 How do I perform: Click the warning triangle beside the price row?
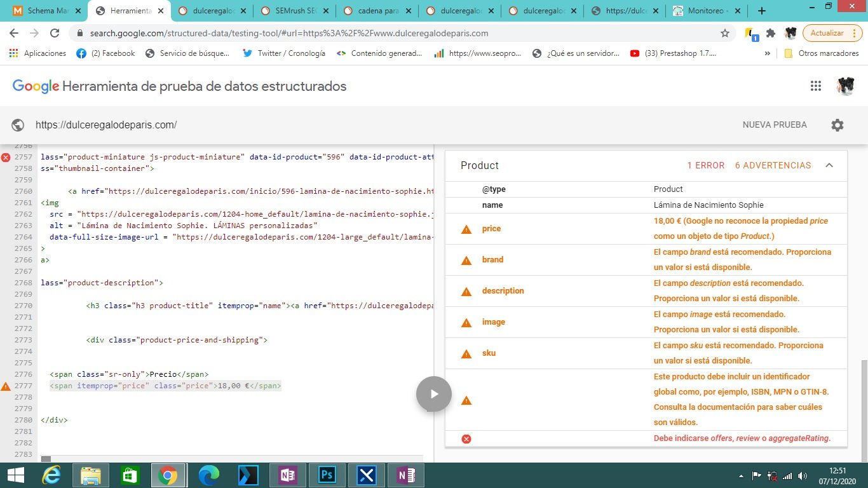click(466, 229)
